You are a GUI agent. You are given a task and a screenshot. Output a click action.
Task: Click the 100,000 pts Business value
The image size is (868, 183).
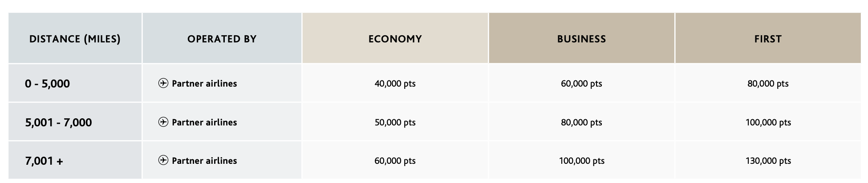[581, 161]
